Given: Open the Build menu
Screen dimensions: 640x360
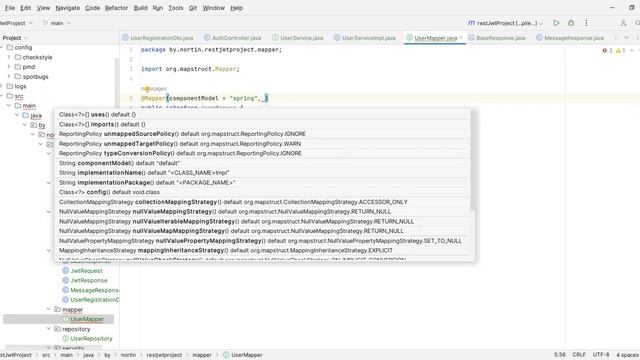Looking at the screenshot, I should tap(140, 8).
